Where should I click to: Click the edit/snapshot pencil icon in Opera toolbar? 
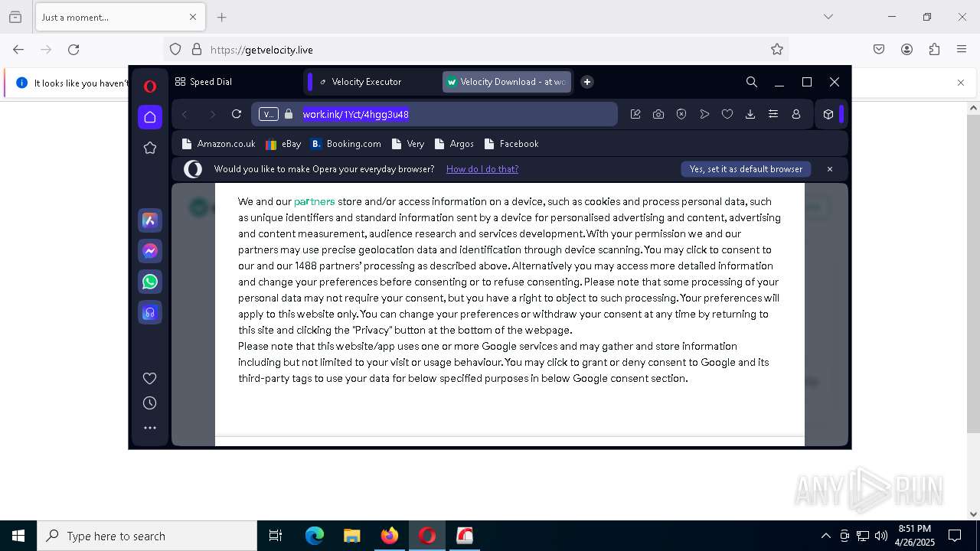[635, 114]
